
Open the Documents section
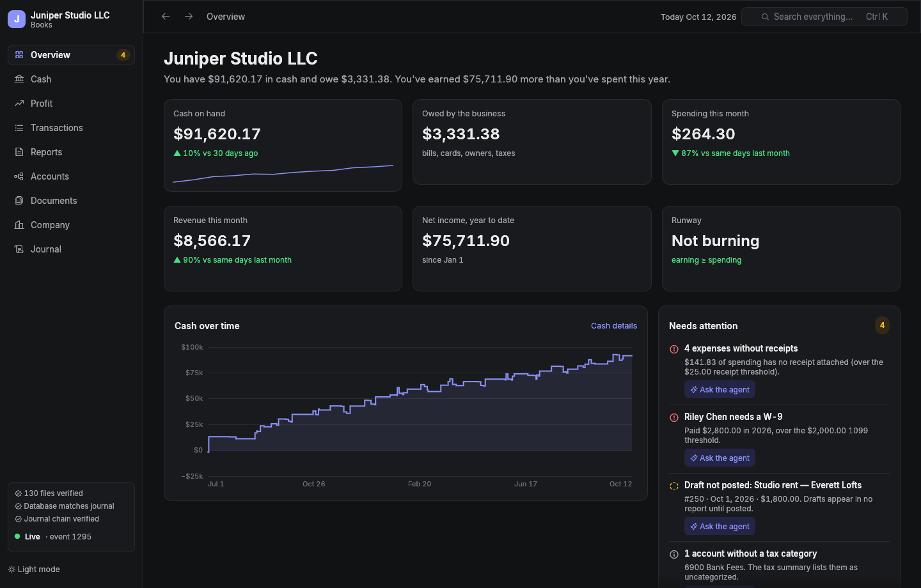point(71,201)
